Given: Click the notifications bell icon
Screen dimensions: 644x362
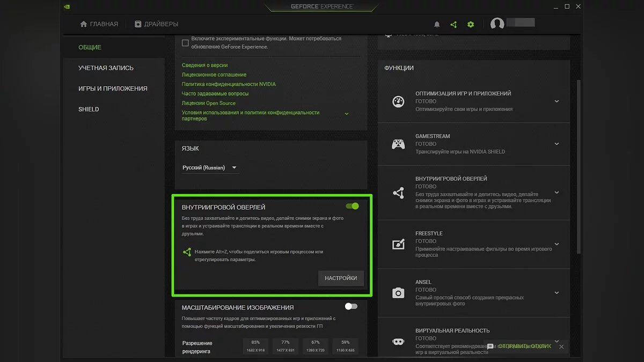Looking at the screenshot, I should [x=437, y=25].
